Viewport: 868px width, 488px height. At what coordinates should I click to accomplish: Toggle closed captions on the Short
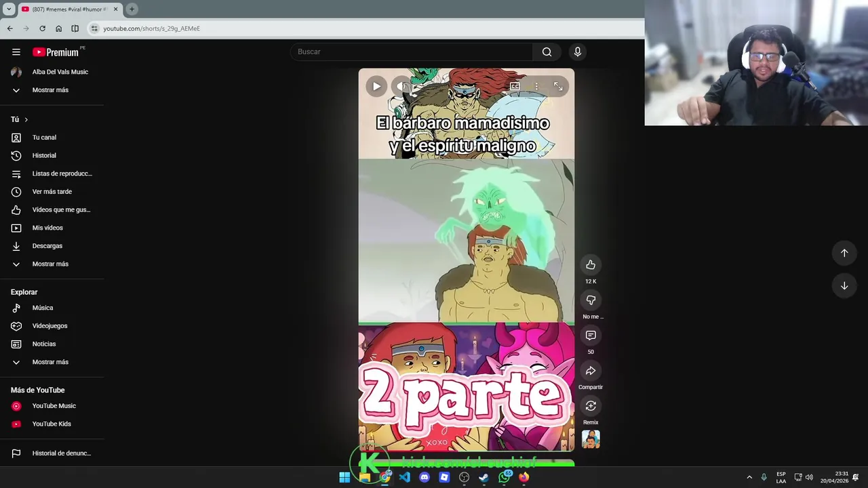pyautogui.click(x=515, y=86)
